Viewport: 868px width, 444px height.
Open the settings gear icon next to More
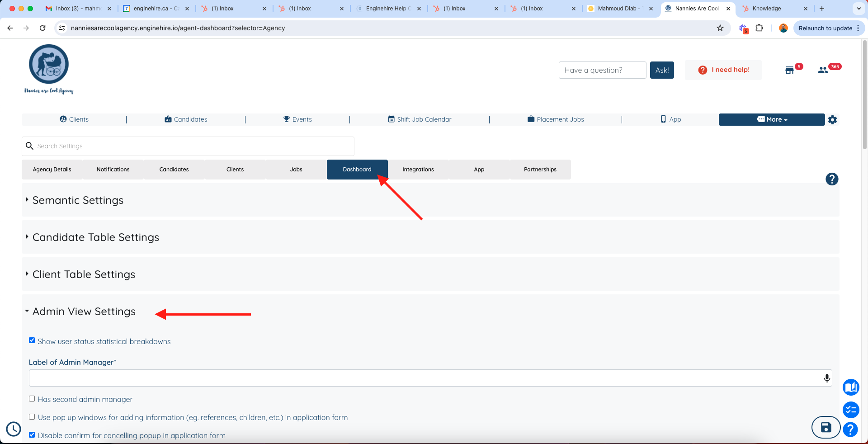tap(832, 120)
